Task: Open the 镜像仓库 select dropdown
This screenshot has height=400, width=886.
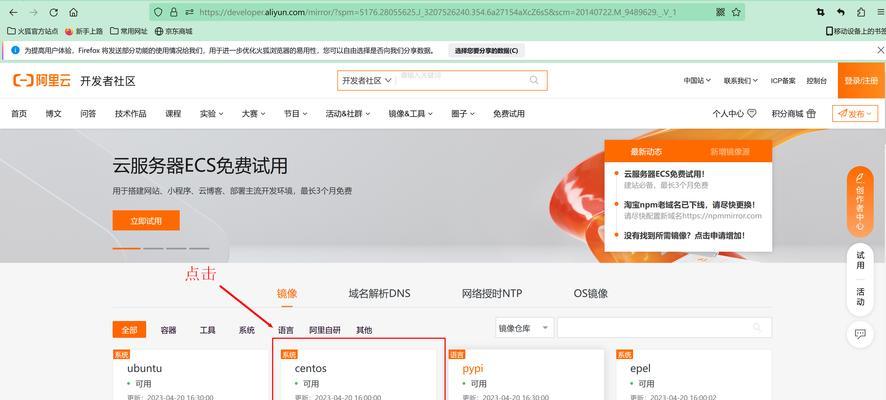Action: [x=524, y=328]
